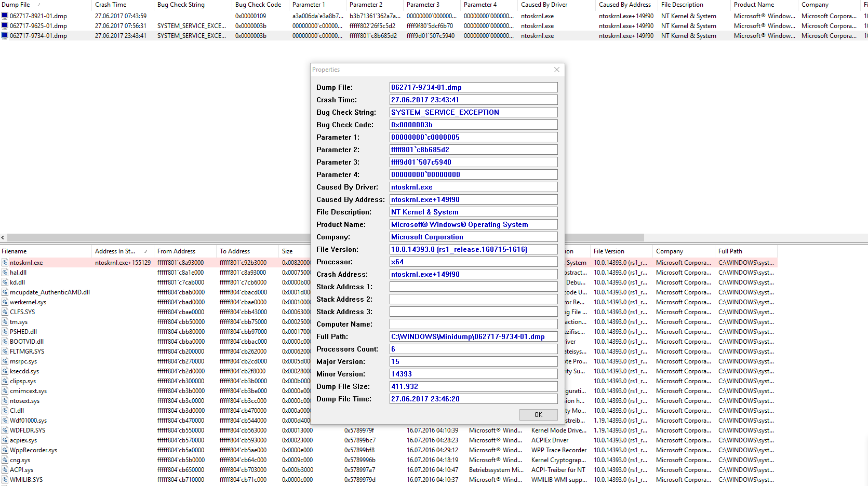The image size is (868, 486).
Task: Click the Processors Count field
Action: [474, 349]
